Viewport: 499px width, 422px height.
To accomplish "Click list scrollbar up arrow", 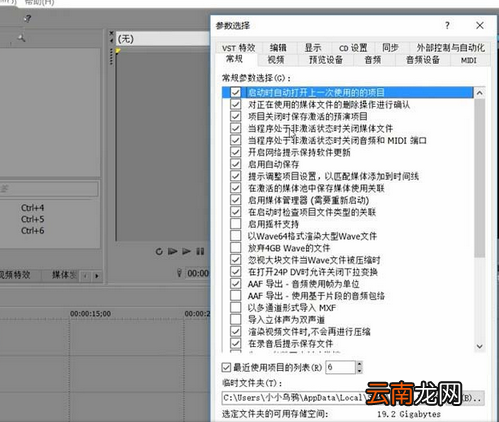I will click(x=480, y=93).
